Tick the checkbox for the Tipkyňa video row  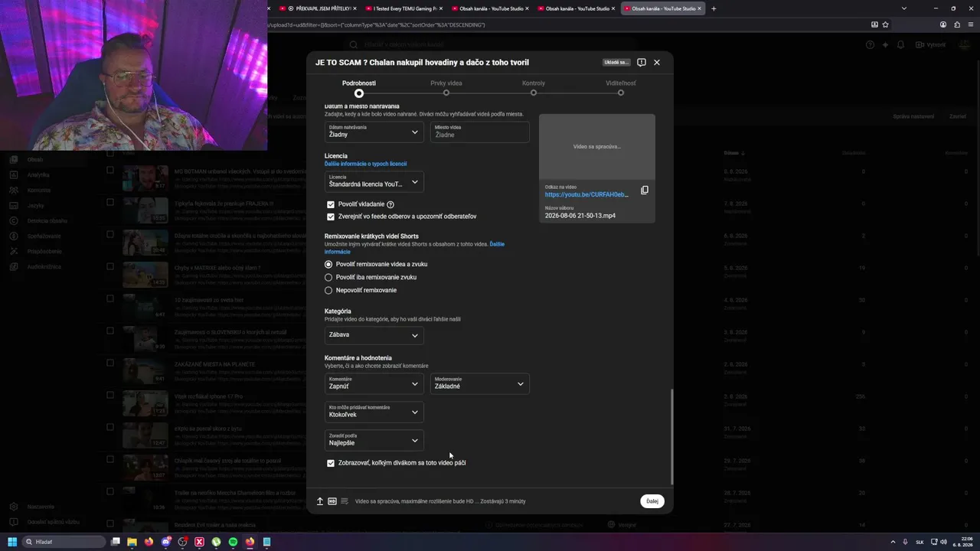pos(110,203)
